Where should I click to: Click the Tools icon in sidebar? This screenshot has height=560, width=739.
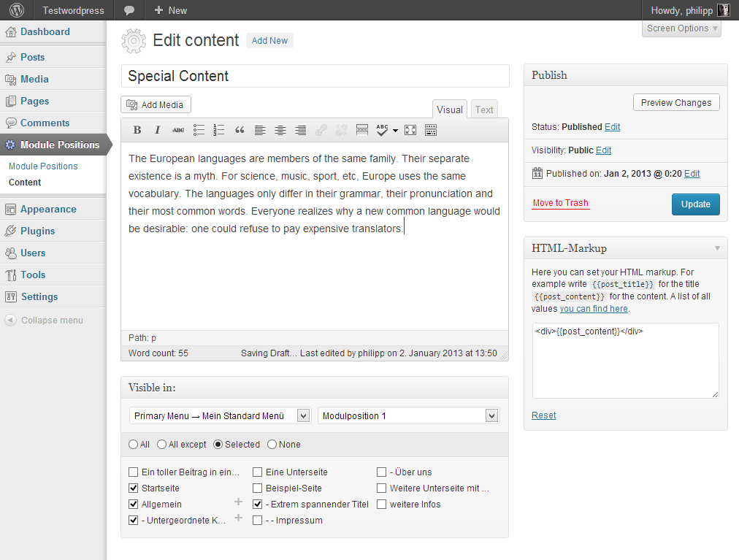[10, 275]
